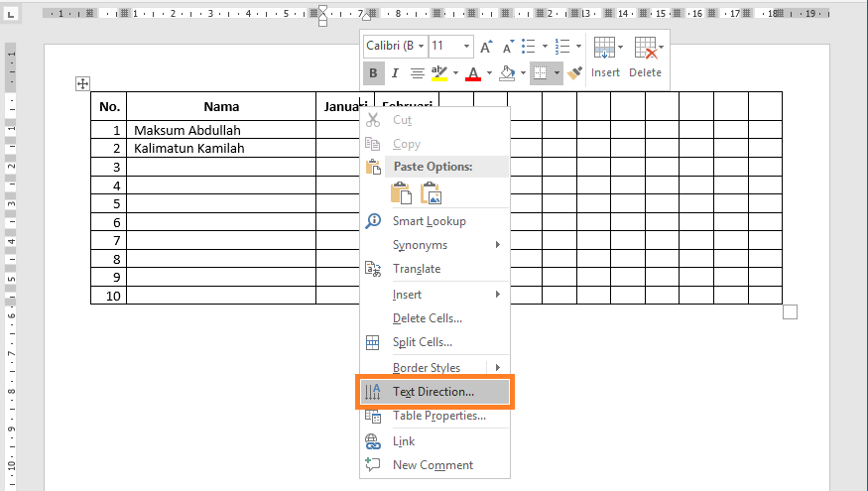This screenshot has width=868, height=491.
Task: Click the 'No.' header cell
Action: coord(109,106)
